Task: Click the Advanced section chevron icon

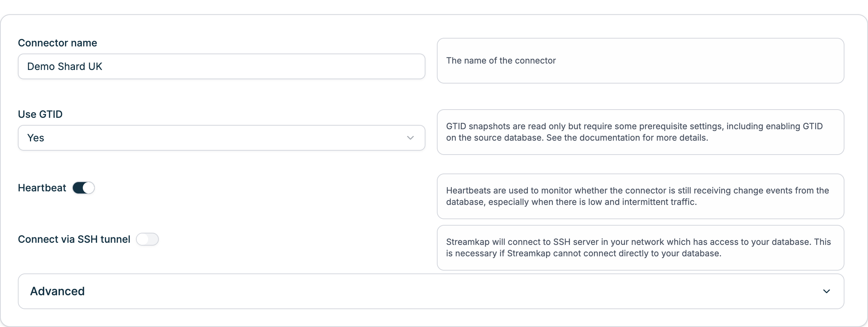Action: [826, 291]
